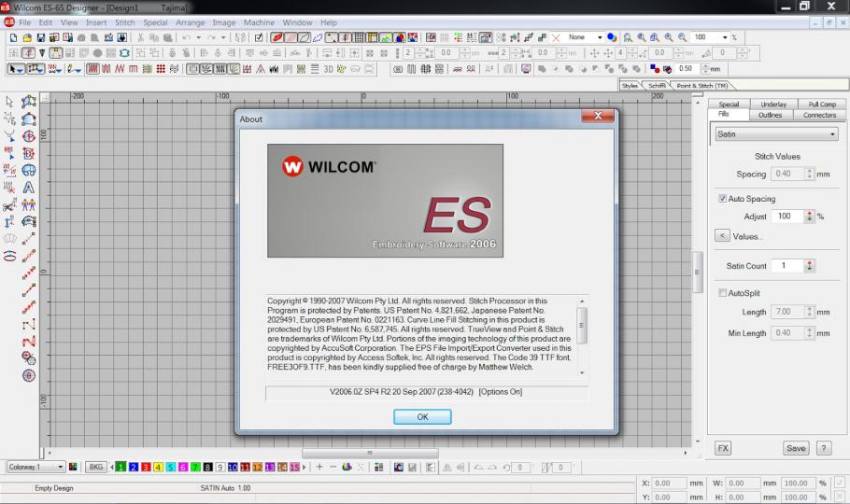Image resolution: width=850 pixels, height=504 pixels.
Task: Open the Satin fill type dropdown
Action: (x=776, y=133)
